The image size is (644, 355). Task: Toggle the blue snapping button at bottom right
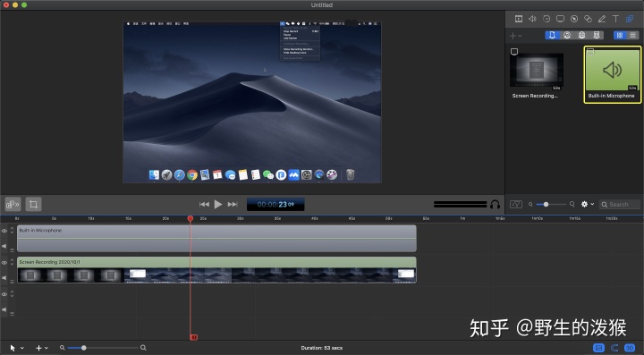coord(598,348)
